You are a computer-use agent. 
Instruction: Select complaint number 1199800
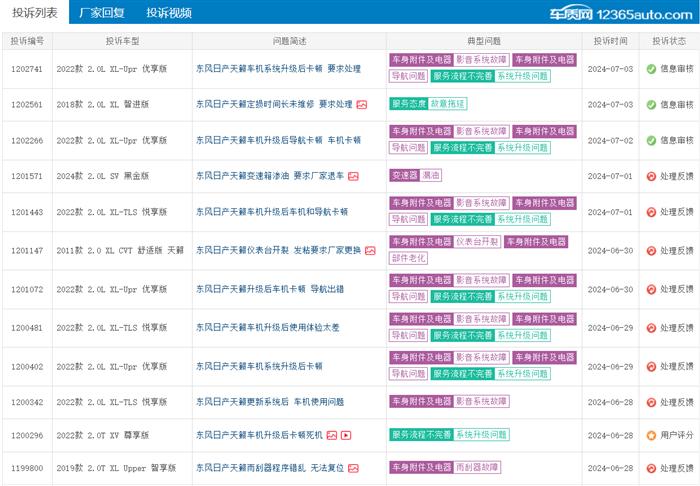(x=27, y=468)
